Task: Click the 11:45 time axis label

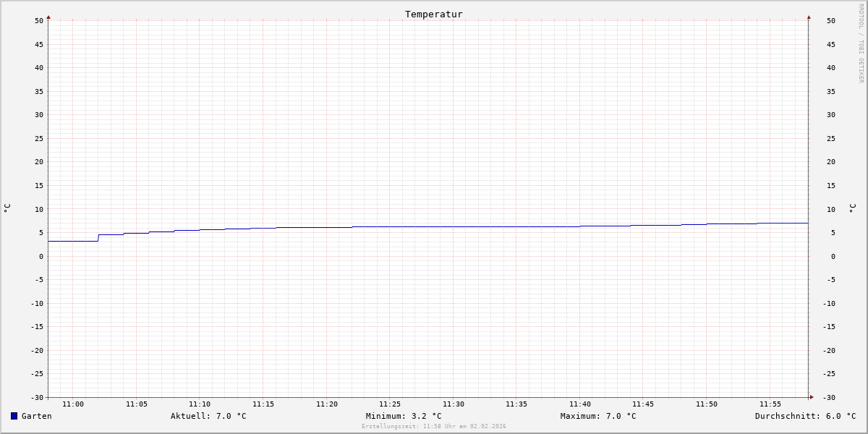Action: [643, 404]
